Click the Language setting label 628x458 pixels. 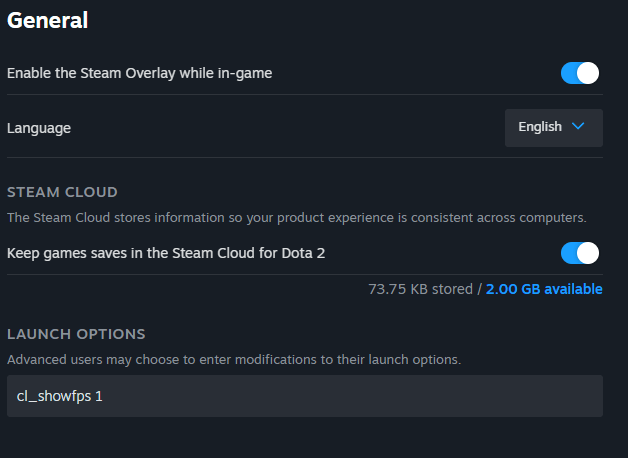tap(39, 128)
